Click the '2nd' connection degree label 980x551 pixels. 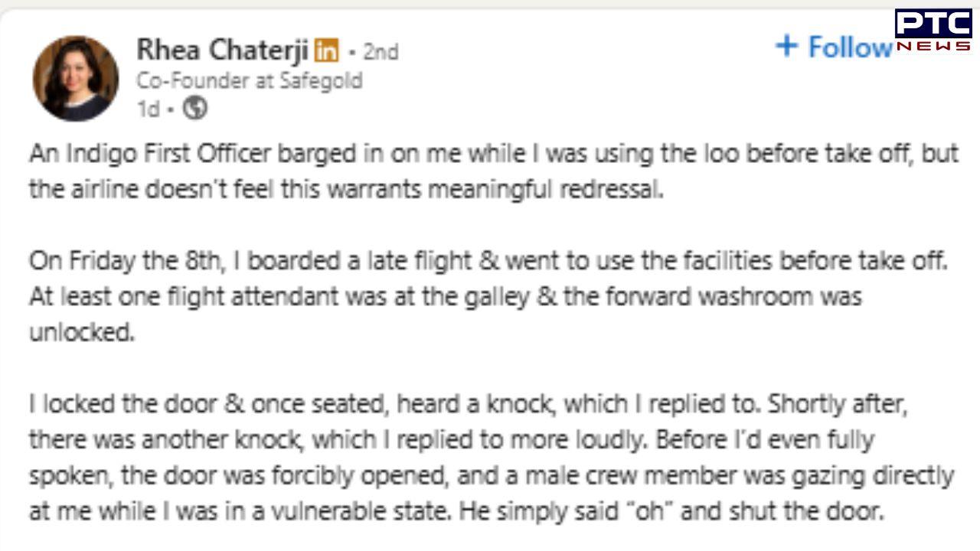[381, 52]
